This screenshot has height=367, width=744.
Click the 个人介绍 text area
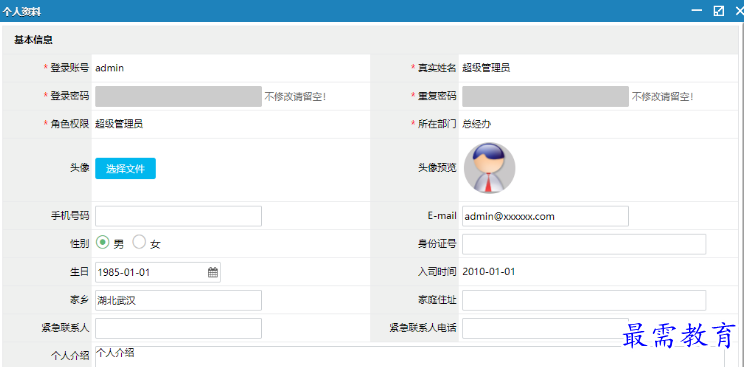pyautogui.click(x=410, y=357)
